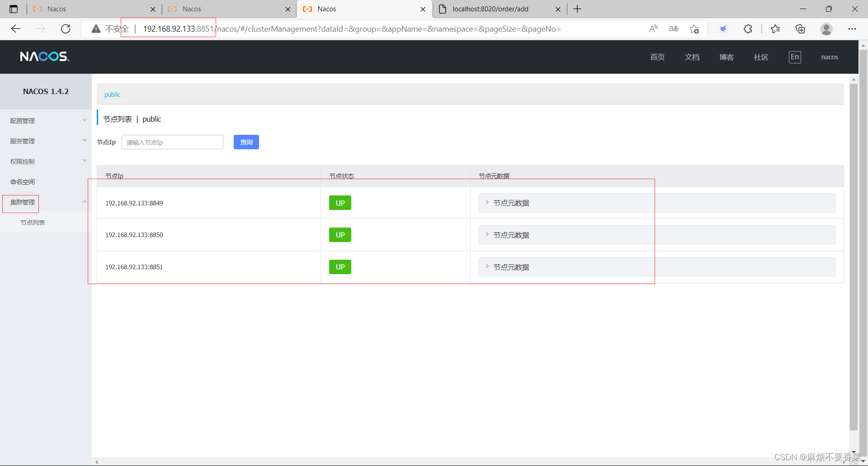This screenshot has width=868, height=466.
Task: Expand 权限控制 in the sidebar
Action: pos(46,162)
